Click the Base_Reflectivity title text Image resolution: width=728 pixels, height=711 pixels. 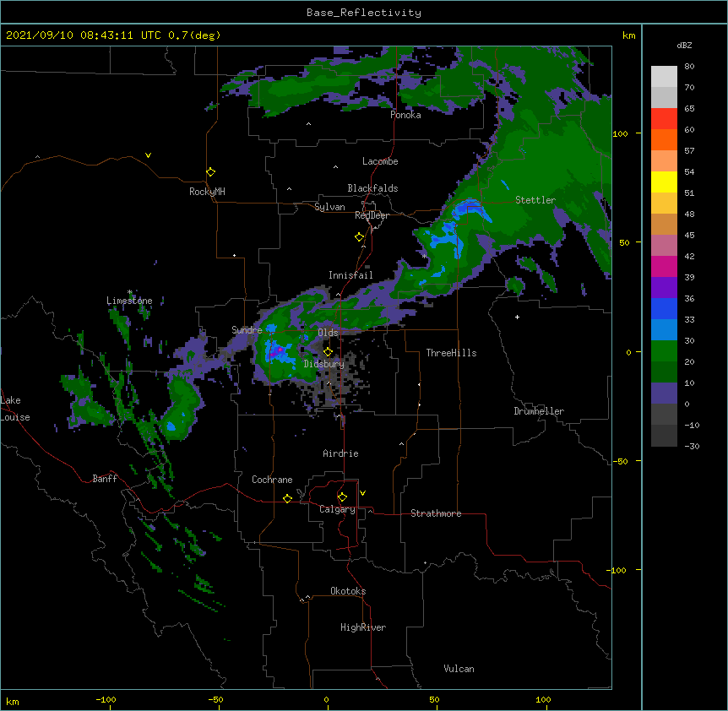coord(364,13)
